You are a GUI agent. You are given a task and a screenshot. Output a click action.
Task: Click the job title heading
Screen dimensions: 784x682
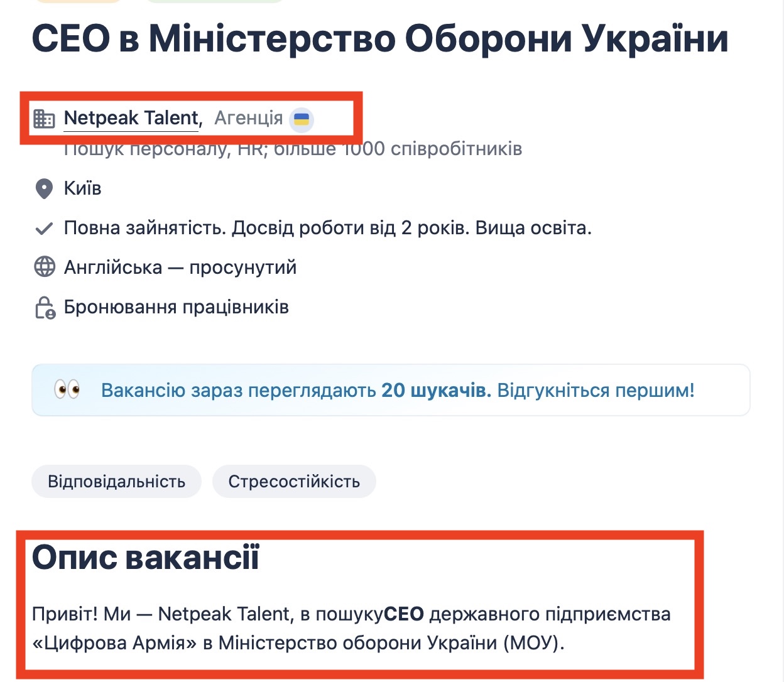point(380,39)
